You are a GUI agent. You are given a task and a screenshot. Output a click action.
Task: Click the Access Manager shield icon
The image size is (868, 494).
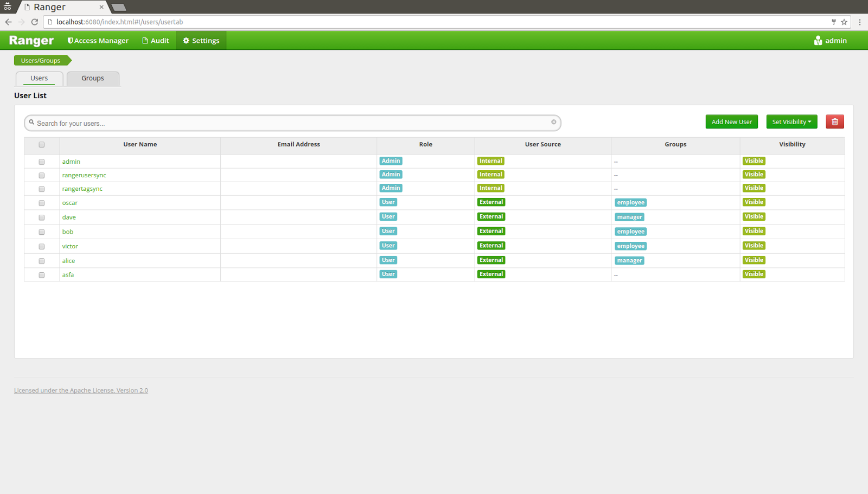coord(70,40)
